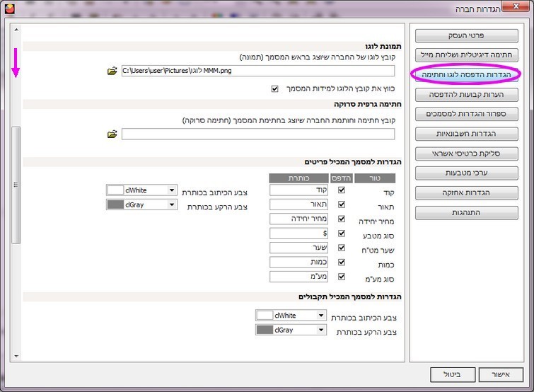Click the logo file path input field
Screen dimensions: 534x392
(x=257, y=71)
